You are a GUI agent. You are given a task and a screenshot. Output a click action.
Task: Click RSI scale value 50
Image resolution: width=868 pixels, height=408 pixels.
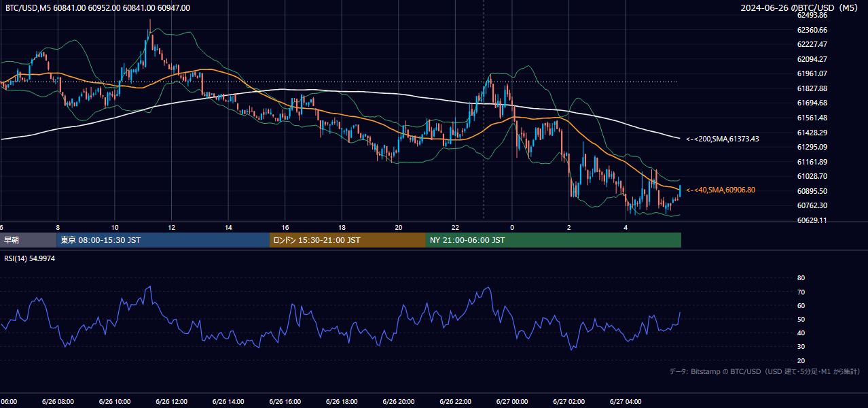801,319
